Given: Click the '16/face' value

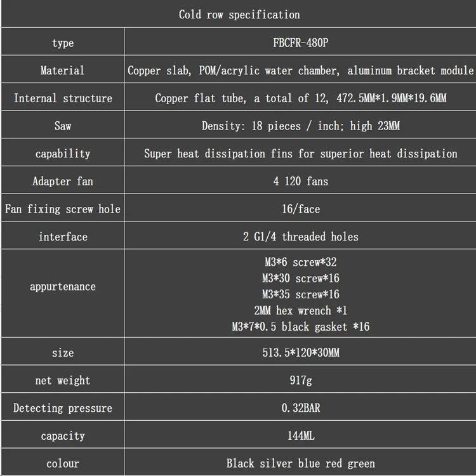Looking at the screenshot, I should tap(301, 209).
